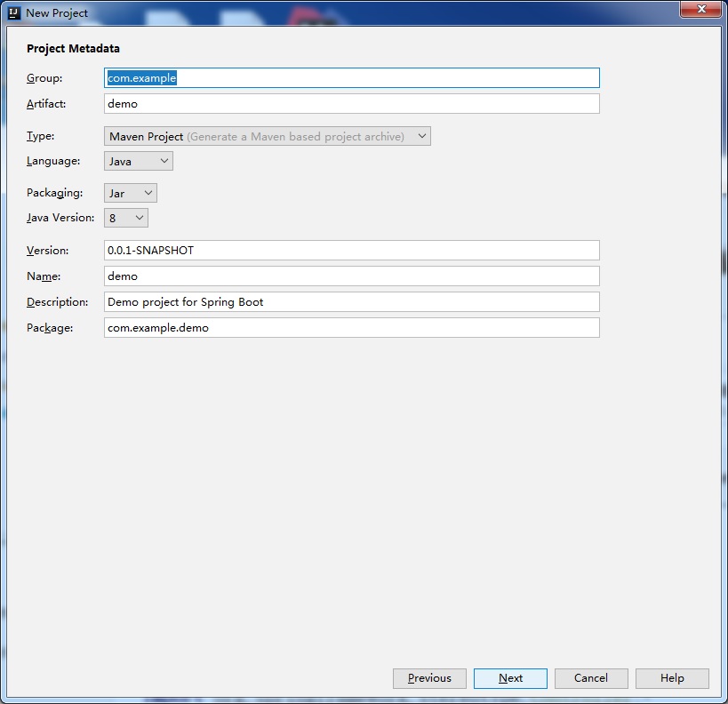
Task: Click the Package label
Action: click(50, 328)
